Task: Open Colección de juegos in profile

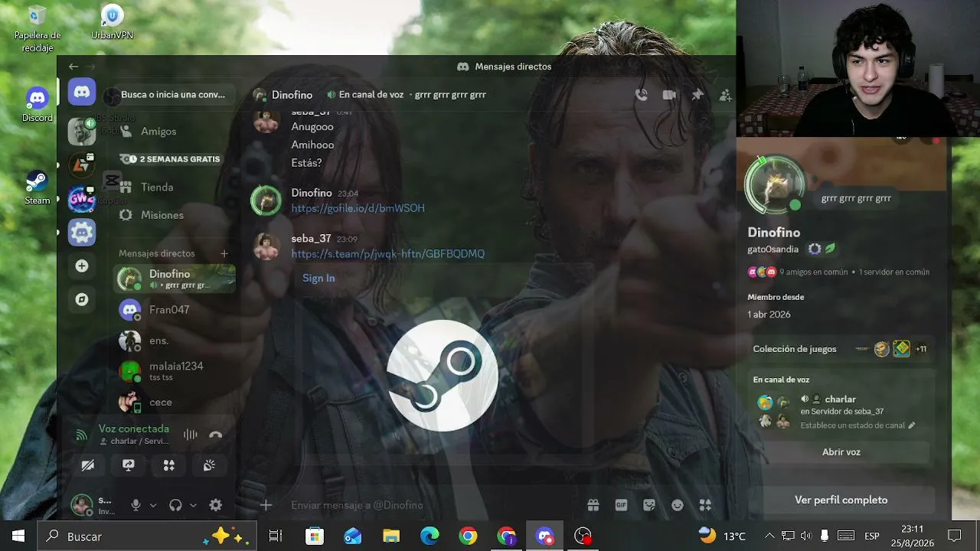Action: pos(841,349)
